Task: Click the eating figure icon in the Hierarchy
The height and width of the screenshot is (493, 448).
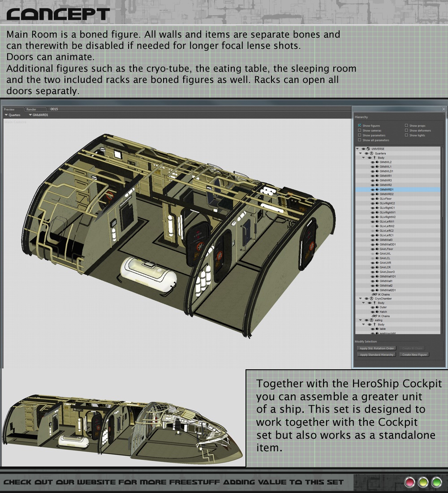Action: coord(371,320)
